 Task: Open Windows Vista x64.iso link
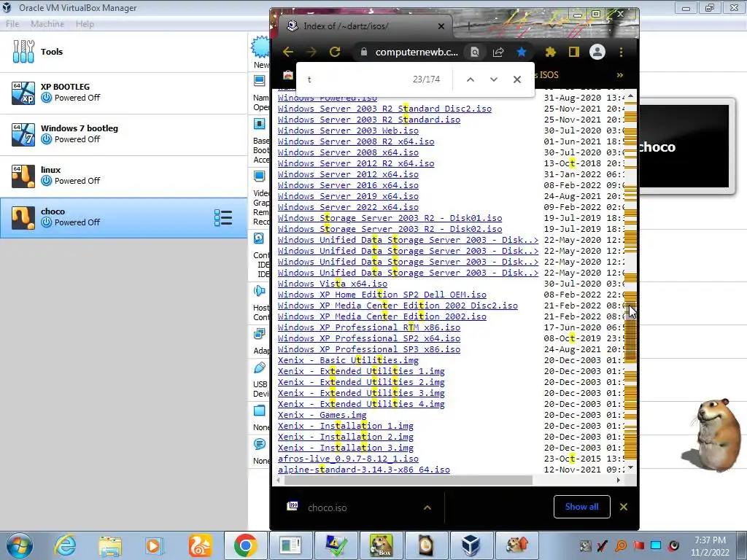(x=333, y=284)
